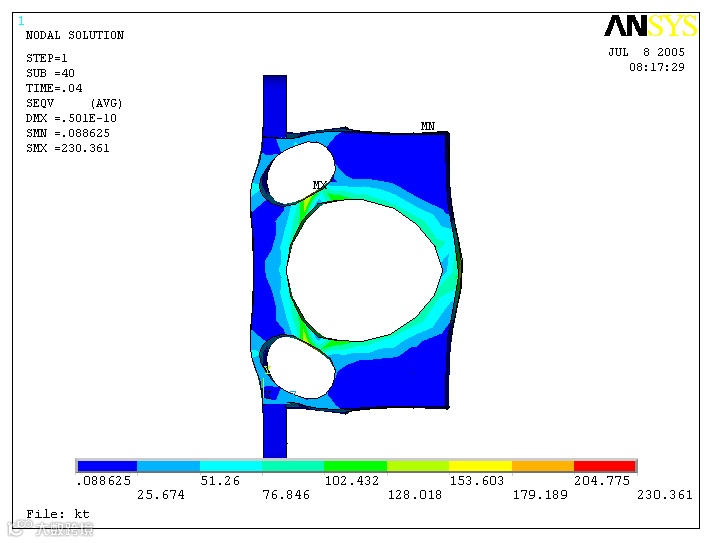This screenshot has height=543, width=708.
Task: Click the window number 1 label
Action: [x=21, y=21]
